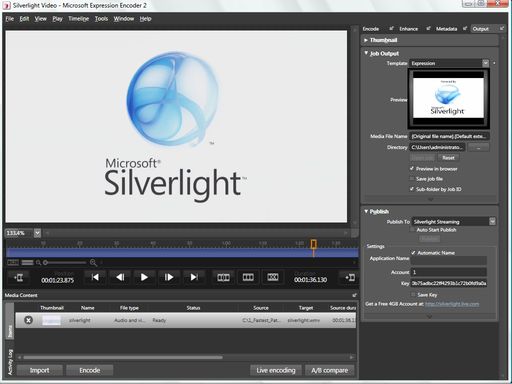Image resolution: width=512 pixels, height=384 pixels.
Task: Open the zoom percentage dropdown
Action: (37, 233)
